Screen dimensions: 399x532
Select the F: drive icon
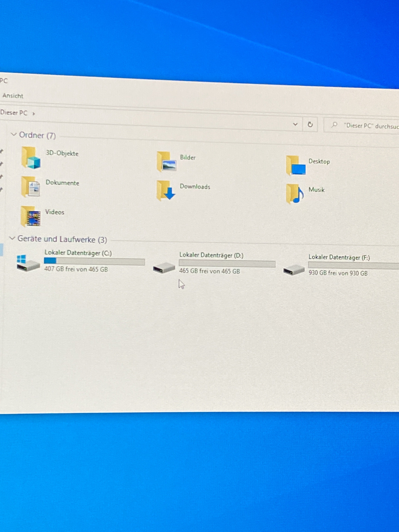coord(294,270)
